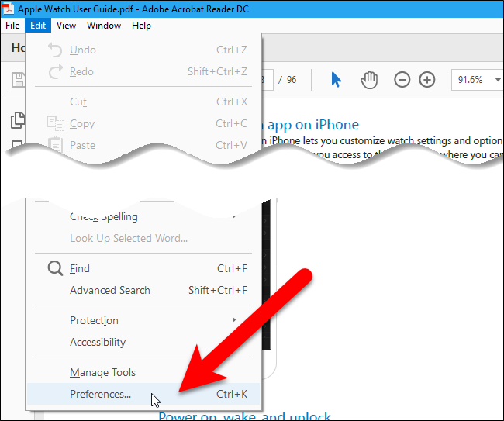Open the Window menu
504x421 pixels.
tap(104, 26)
